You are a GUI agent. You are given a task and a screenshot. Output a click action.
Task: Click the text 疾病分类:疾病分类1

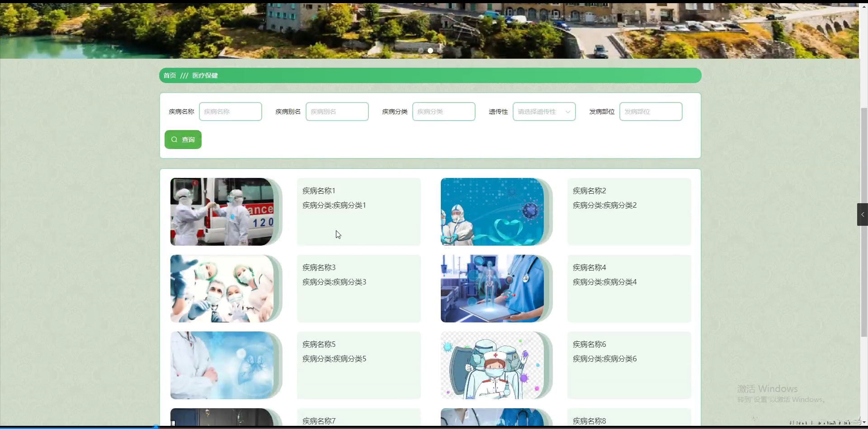334,205
